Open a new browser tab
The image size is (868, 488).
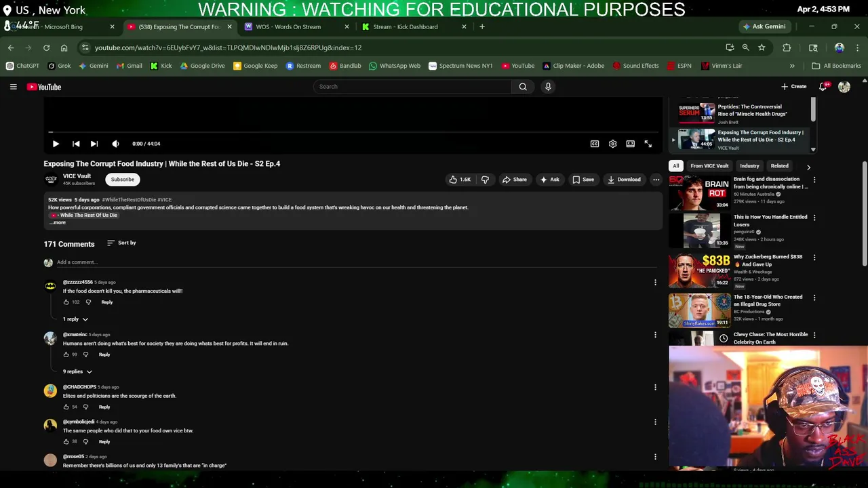(482, 27)
